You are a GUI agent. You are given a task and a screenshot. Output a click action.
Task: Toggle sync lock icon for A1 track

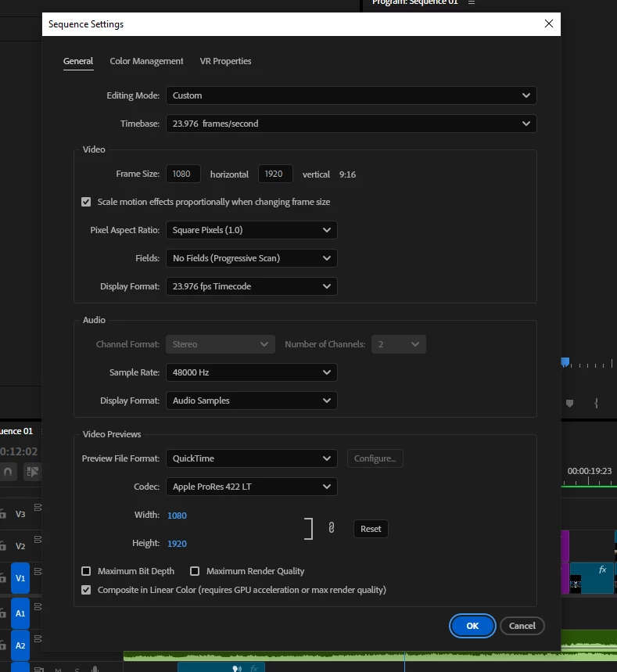coord(38,606)
